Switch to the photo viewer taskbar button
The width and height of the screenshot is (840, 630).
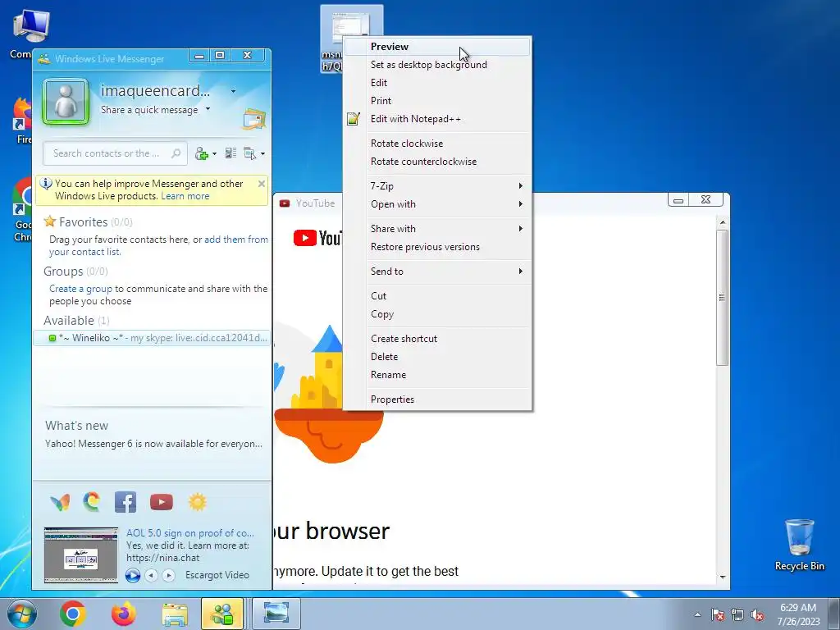(276, 614)
